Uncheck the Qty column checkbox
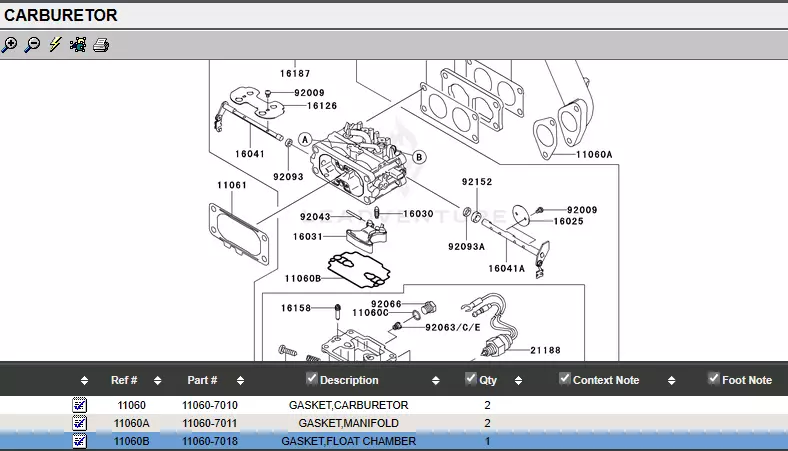The image size is (788, 451). [x=471, y=379]
